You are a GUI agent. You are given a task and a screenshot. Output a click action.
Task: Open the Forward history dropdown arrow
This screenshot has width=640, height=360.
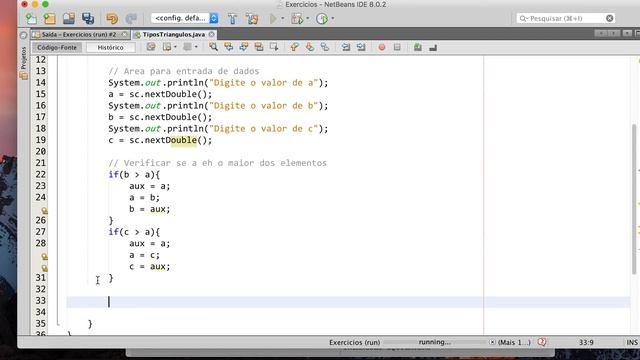pos(196,47)
